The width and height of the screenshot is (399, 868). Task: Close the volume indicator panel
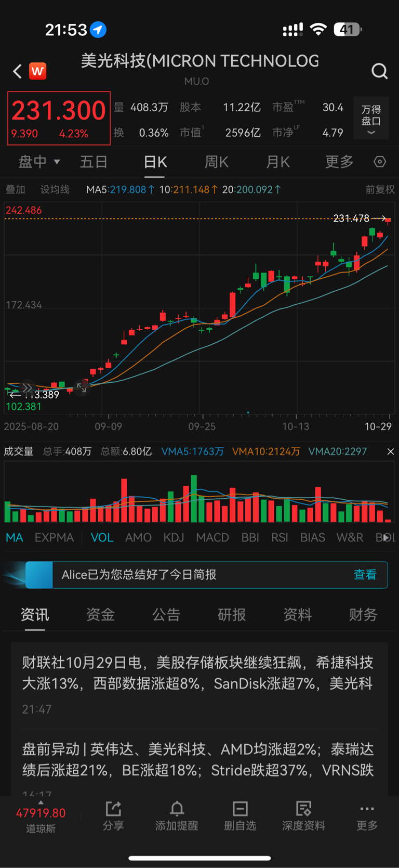click(x=391, y=451)
